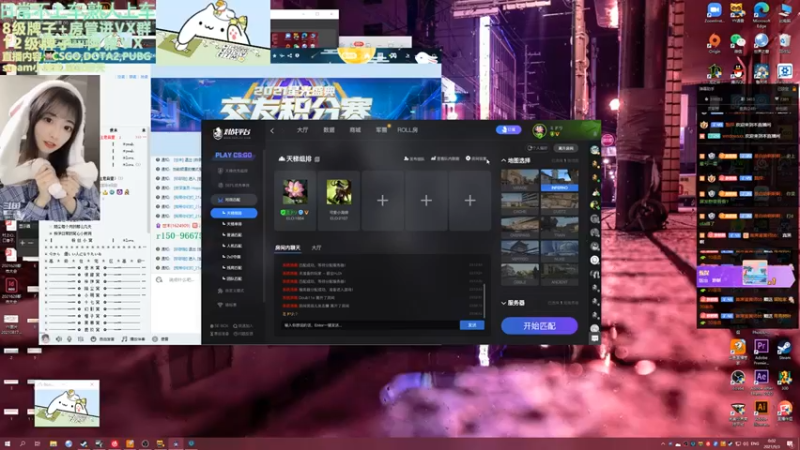The height and width of the screenshot is (450, 800).
Task: Select the 2v2 mode in the sidebar
Action: click(x=234, y=257)
